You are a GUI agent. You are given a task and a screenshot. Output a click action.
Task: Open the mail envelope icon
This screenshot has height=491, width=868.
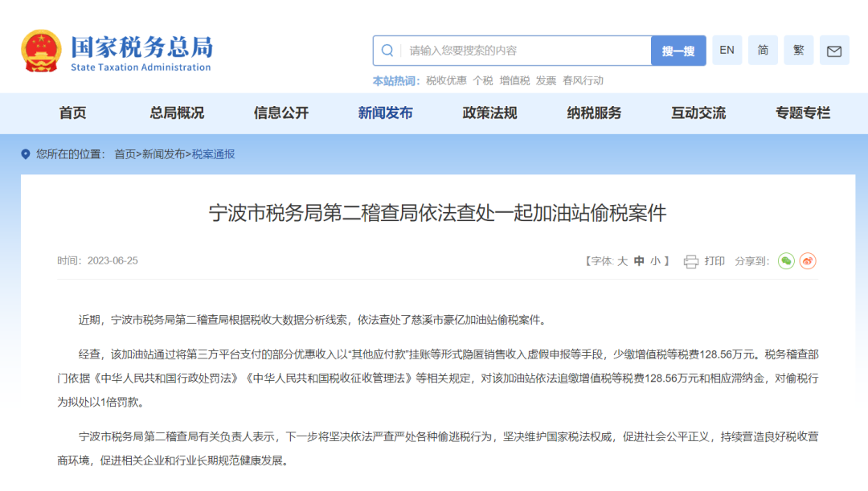click(834, 51)
